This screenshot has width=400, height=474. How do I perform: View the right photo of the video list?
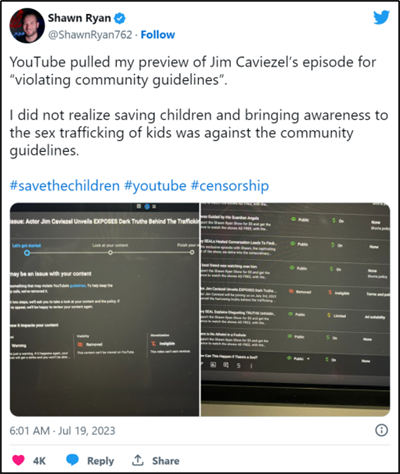click(295, 309)
